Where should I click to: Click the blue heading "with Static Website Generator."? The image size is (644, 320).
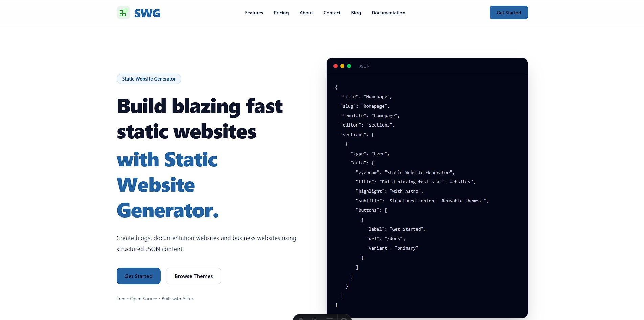[168, 185]
